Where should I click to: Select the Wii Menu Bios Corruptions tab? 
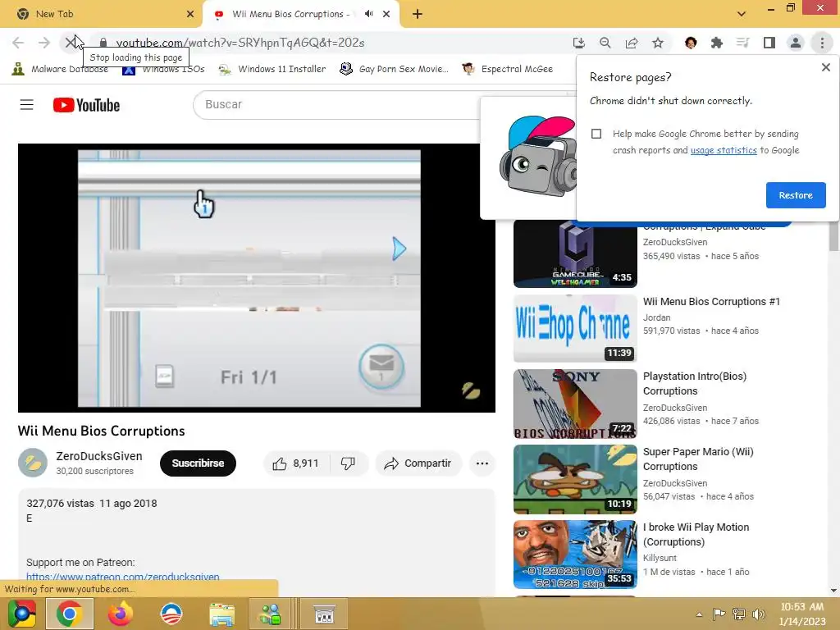tap(290, 14)
